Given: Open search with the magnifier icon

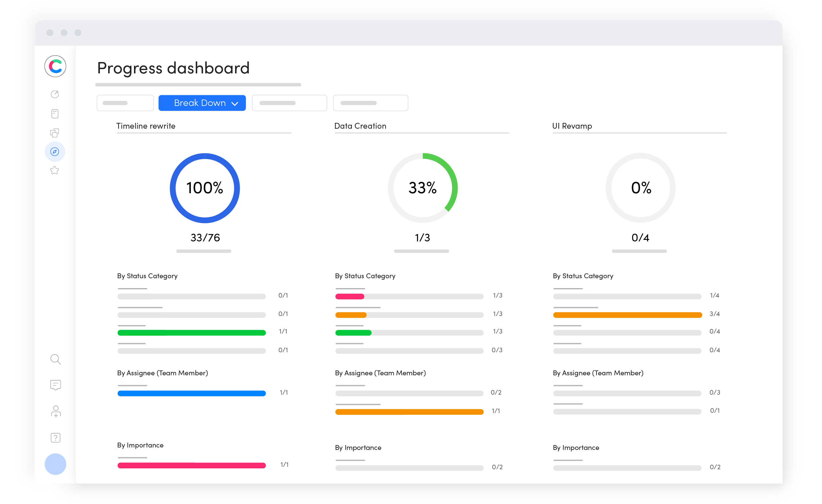Looking at the screenshot, I should pyautogui.click(x=55, y=359).
